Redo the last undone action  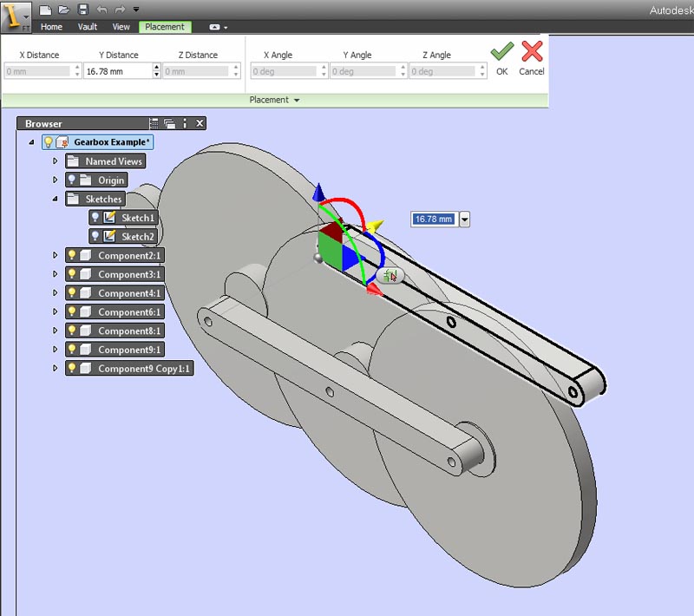click(x=120, y=10)
